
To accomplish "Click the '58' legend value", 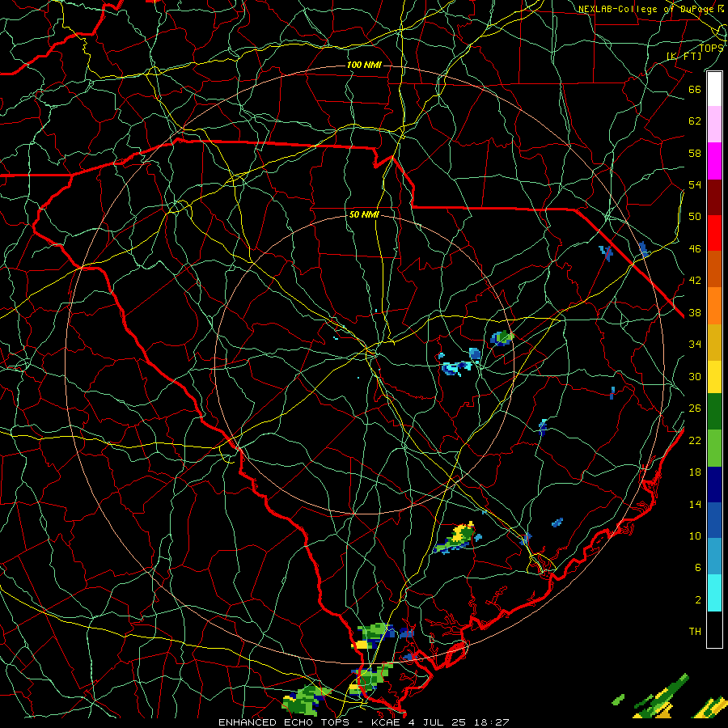I will point(695,153).
